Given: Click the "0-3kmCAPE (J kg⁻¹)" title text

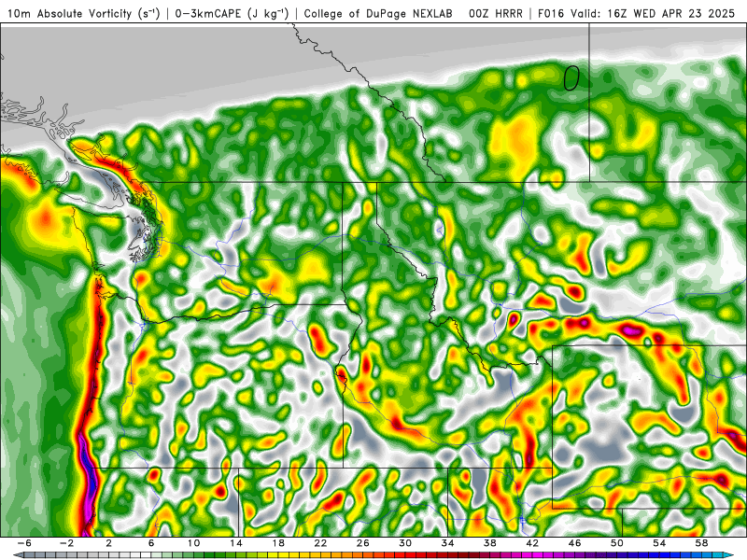Looking at the screenshot, I should 232,14.
